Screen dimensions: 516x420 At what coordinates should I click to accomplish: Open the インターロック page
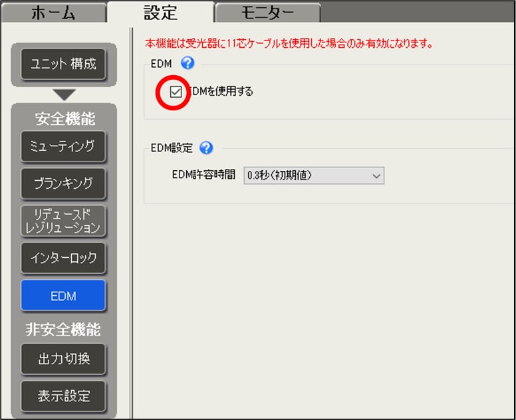click(63, 258)
